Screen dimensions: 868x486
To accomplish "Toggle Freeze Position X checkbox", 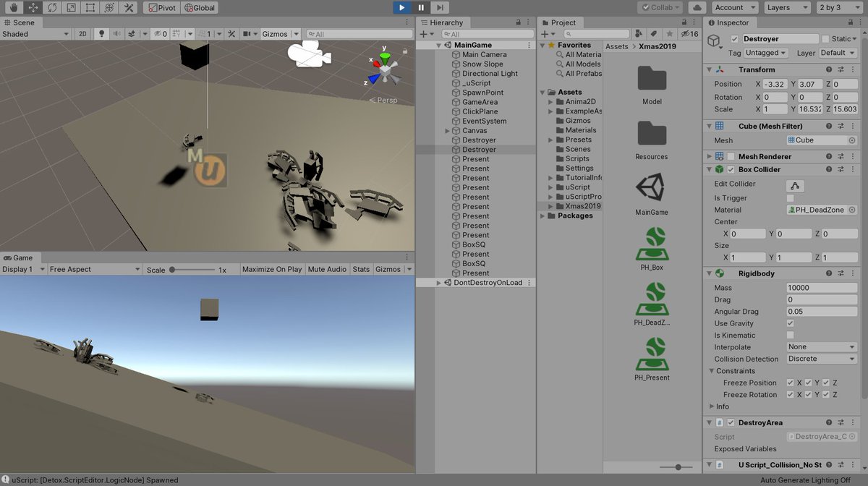I will coord(791,383).
